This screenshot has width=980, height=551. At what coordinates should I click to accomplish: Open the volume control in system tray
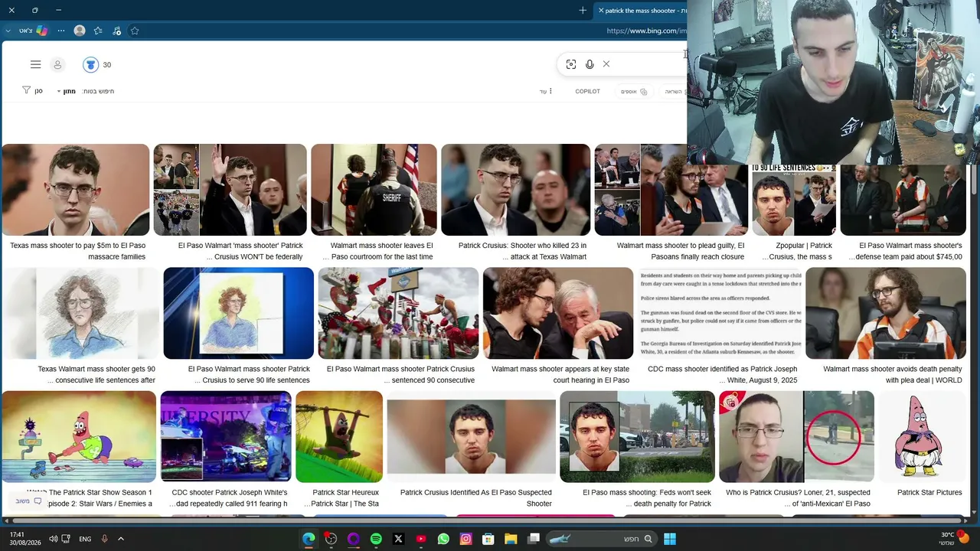[53, 539]
